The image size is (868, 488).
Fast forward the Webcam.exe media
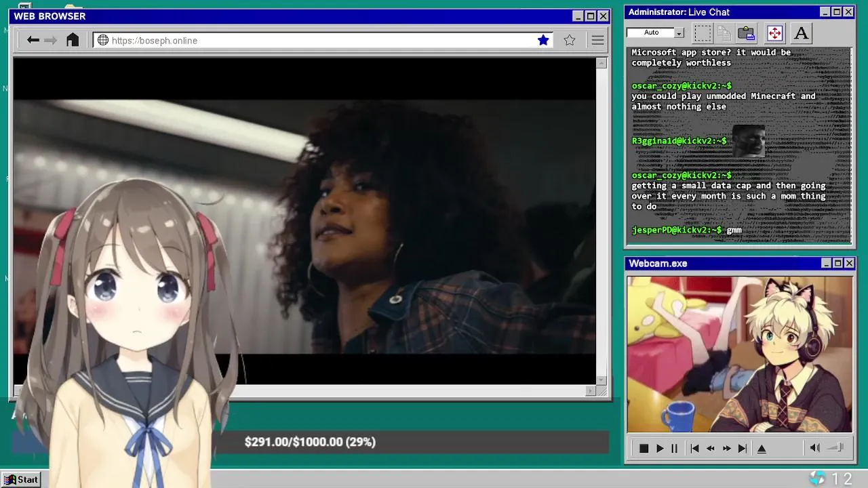tap(727, 448)
